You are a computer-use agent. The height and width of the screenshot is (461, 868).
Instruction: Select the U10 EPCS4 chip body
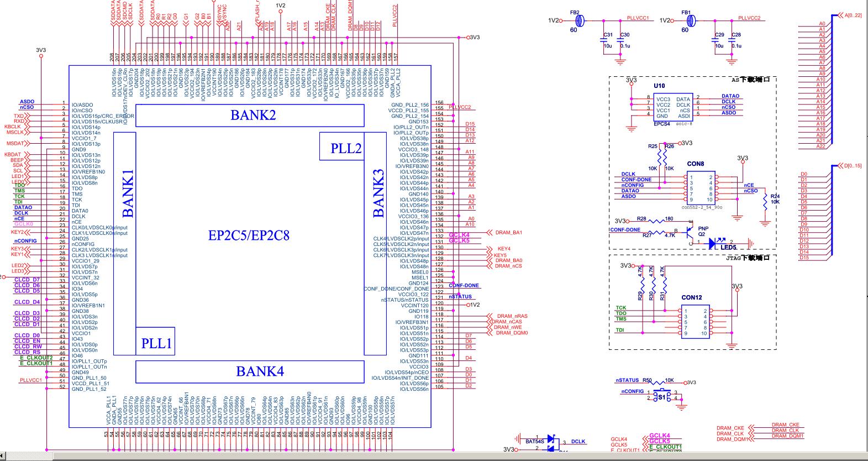pos(673,108)
